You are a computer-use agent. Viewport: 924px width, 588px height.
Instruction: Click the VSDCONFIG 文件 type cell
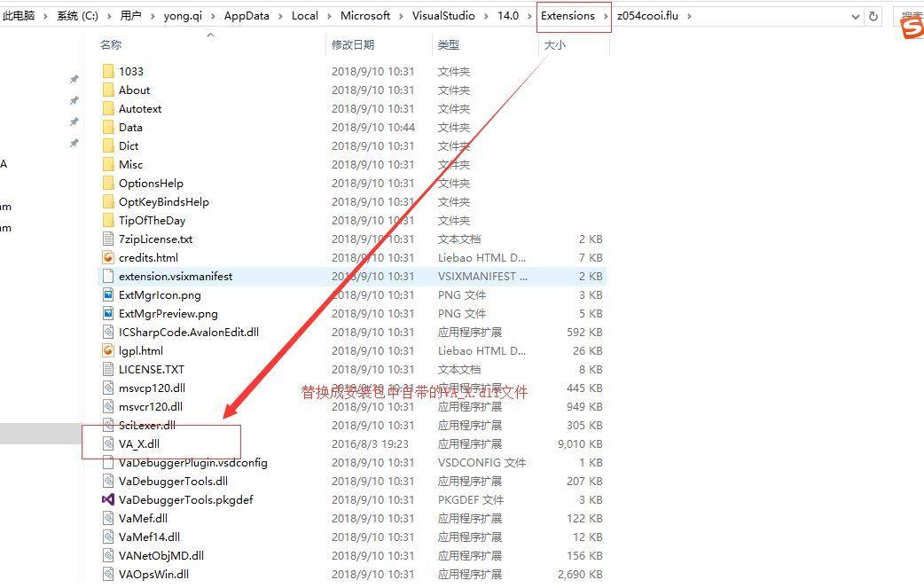482,462
